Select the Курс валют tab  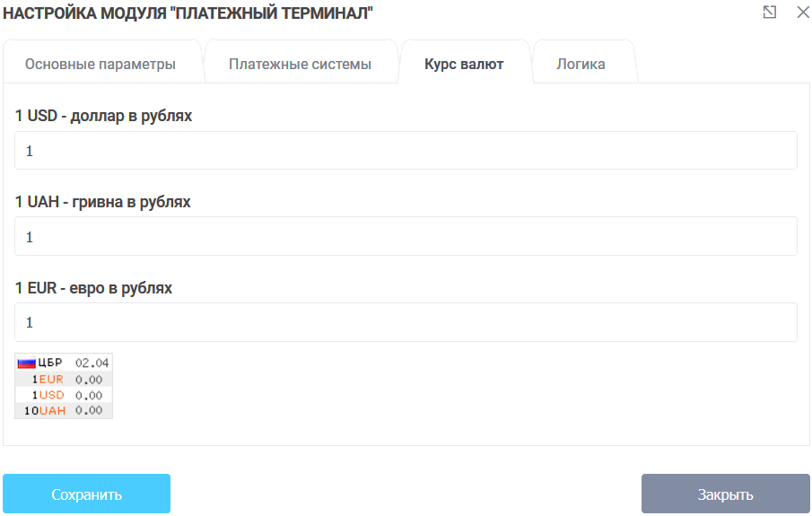click(x=464, y=65)
